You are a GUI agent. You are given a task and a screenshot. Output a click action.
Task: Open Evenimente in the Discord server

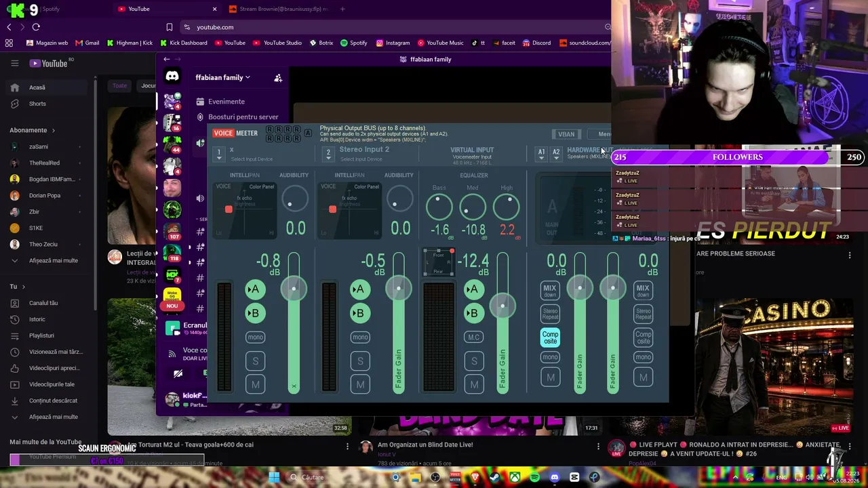(226, 102)
